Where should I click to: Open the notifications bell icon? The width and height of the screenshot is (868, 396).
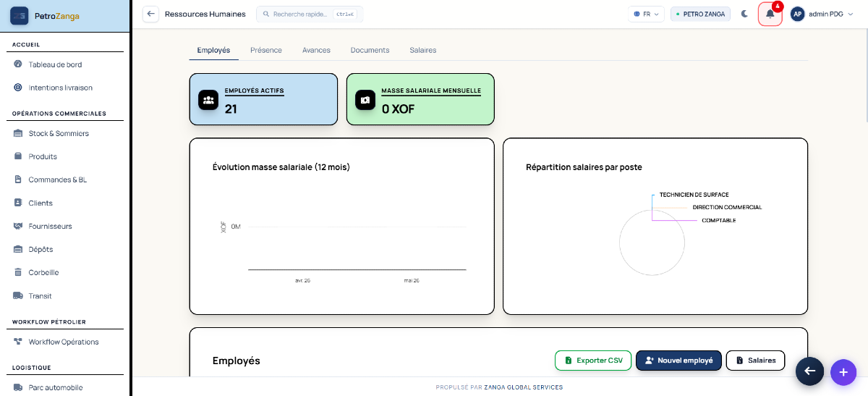tap(770, 14)
